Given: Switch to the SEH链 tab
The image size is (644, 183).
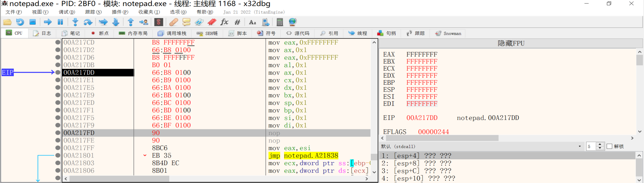Looking at the screenshot, I should pos(207,33).
